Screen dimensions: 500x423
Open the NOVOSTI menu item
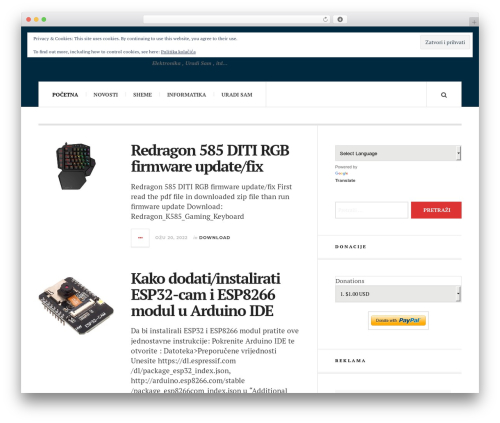click(106, 95)
